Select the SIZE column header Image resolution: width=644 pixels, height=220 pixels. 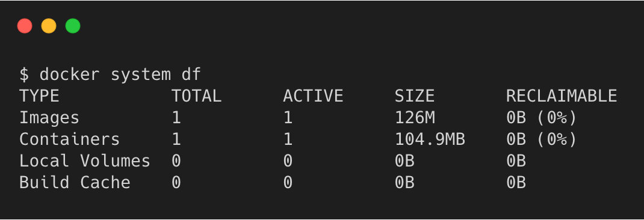tap(415, 96)
